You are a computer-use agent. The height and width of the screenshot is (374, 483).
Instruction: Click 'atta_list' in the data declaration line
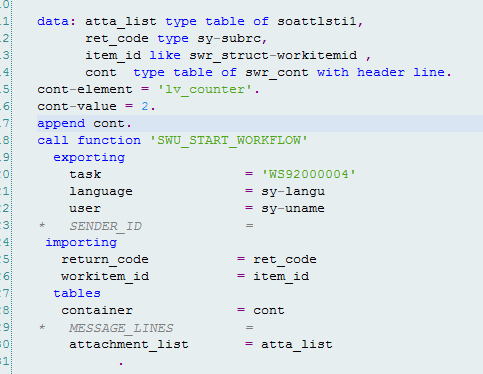[x=121, y=21]
